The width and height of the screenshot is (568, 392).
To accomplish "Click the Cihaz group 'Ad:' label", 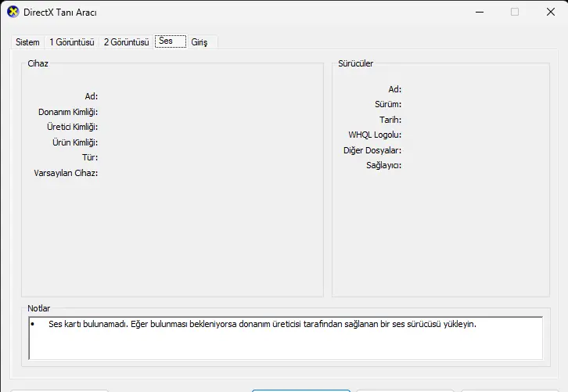I will point(92,96).
